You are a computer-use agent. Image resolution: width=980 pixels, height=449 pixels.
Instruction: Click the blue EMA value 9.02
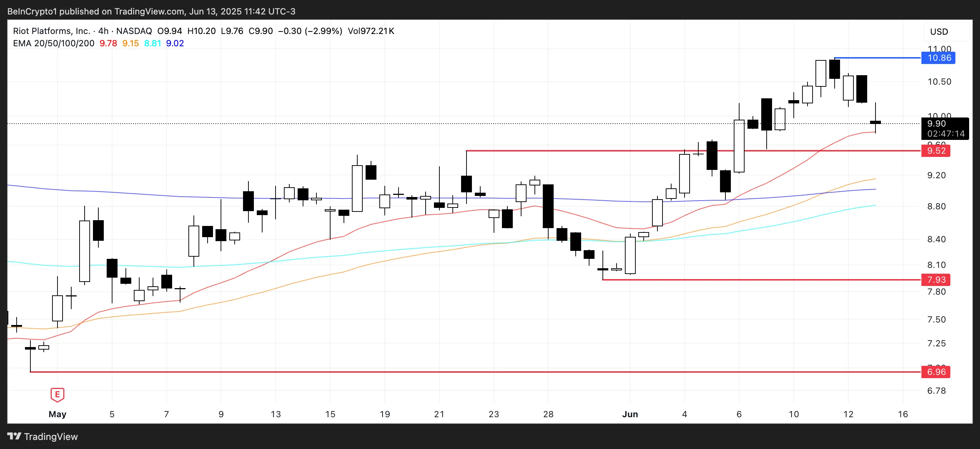pos(175,43)
